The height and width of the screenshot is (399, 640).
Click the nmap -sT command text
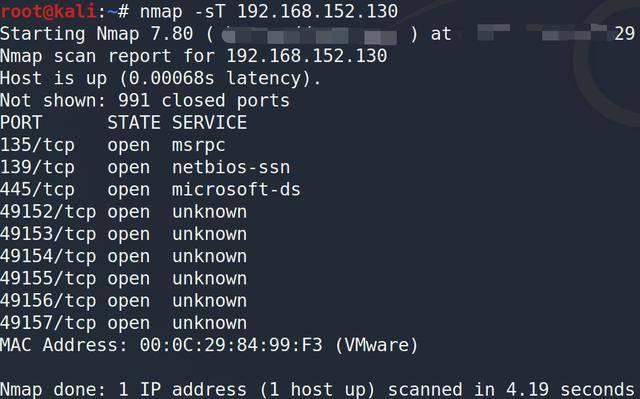point(183,11)
